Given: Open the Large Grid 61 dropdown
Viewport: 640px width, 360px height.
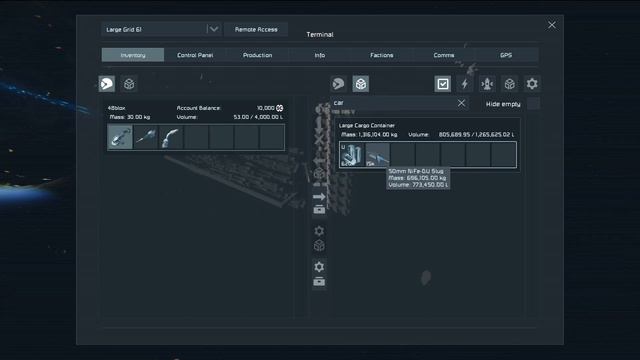Looking at the screenshot, I should (x=161, y=29).
